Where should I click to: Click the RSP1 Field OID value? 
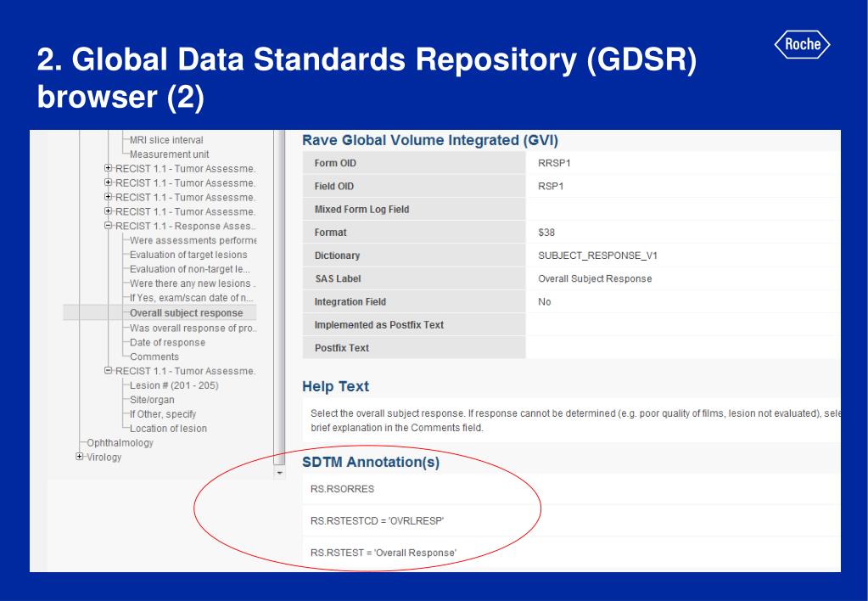tap(551, 186)
